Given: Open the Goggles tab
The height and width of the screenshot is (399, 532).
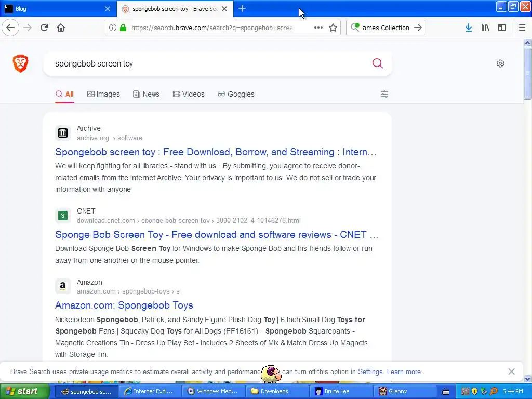Looking at the screenshot, I should coord(236,94).
